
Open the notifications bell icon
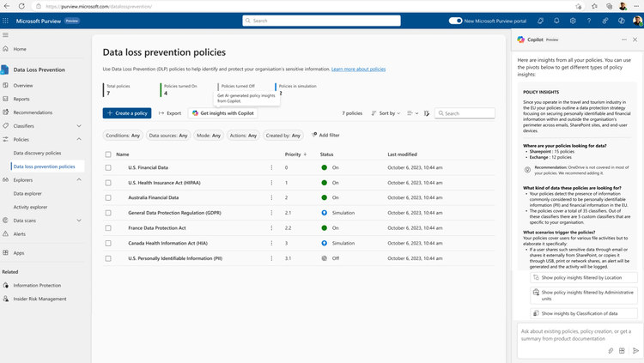click(556, 21)
